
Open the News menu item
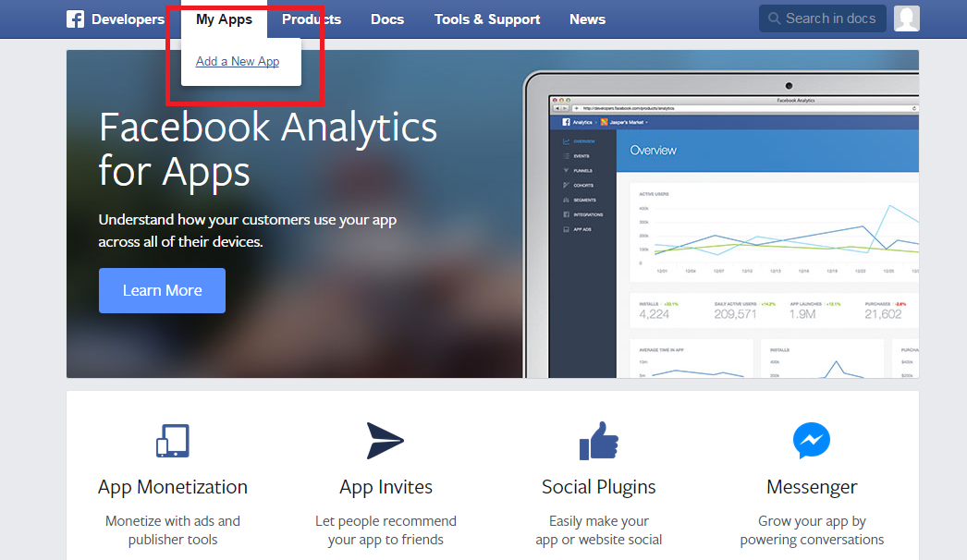tap(587, 19)
